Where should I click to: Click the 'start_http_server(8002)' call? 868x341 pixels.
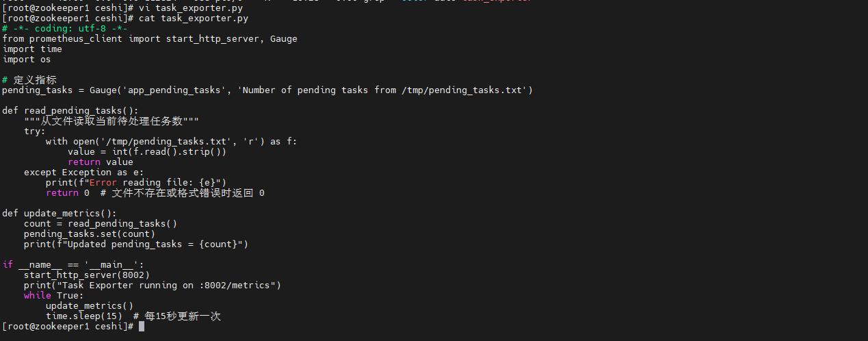[87, 275]
